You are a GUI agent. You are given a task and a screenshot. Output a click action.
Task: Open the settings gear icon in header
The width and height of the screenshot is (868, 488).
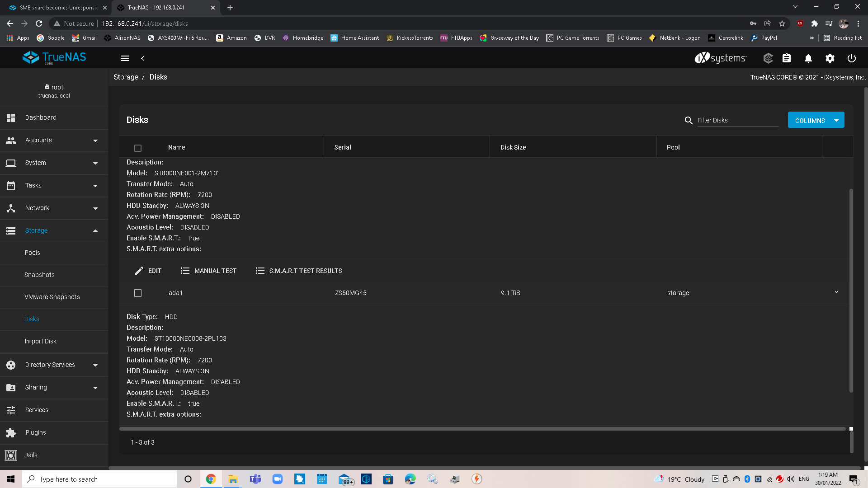coord(830,58)
